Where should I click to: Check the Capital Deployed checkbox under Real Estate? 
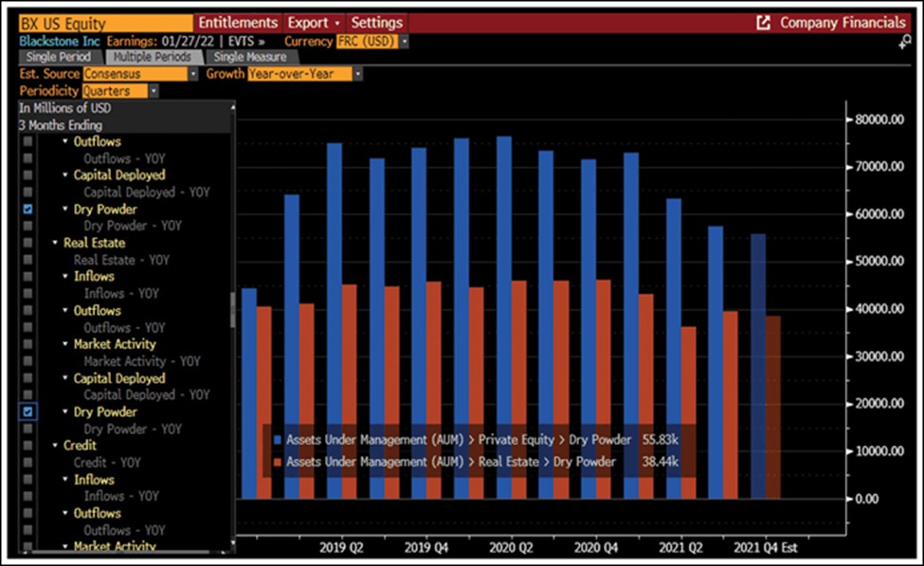(x=28, y=378)
